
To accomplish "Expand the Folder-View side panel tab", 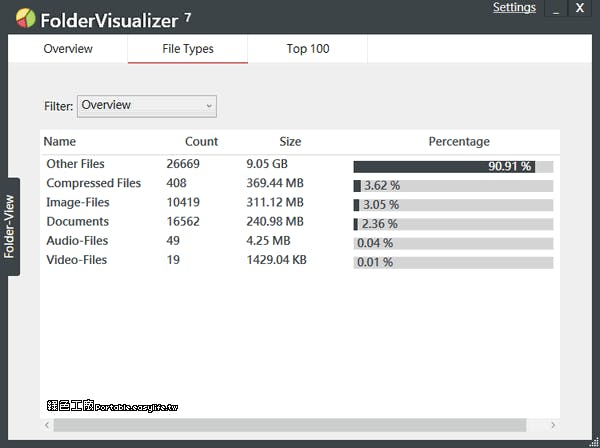I will pos(10,226).
